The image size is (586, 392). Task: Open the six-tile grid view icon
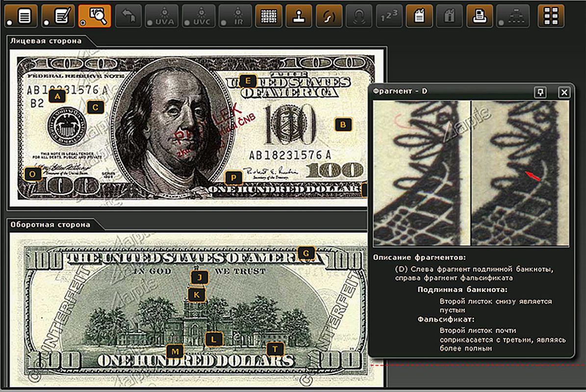(x=551, y=16)
